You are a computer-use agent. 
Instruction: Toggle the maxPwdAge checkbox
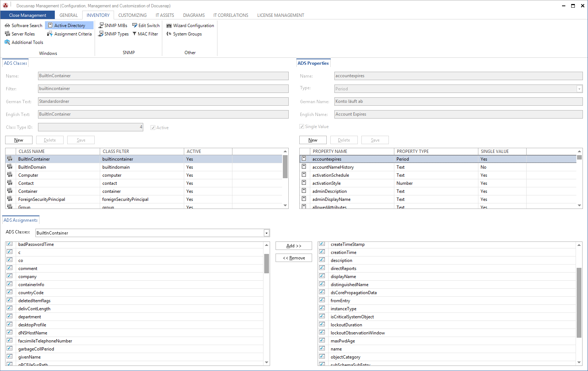click(x=322, y=340)
